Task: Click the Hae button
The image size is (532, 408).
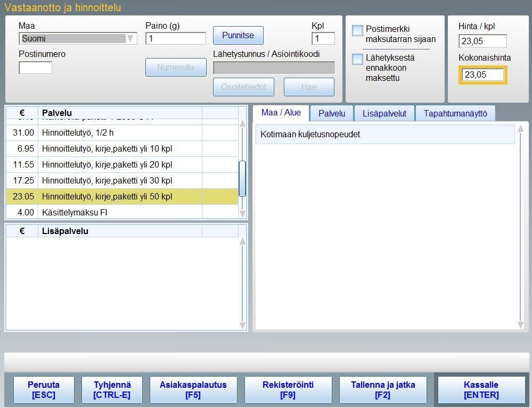Action: [x=309, y=87]
